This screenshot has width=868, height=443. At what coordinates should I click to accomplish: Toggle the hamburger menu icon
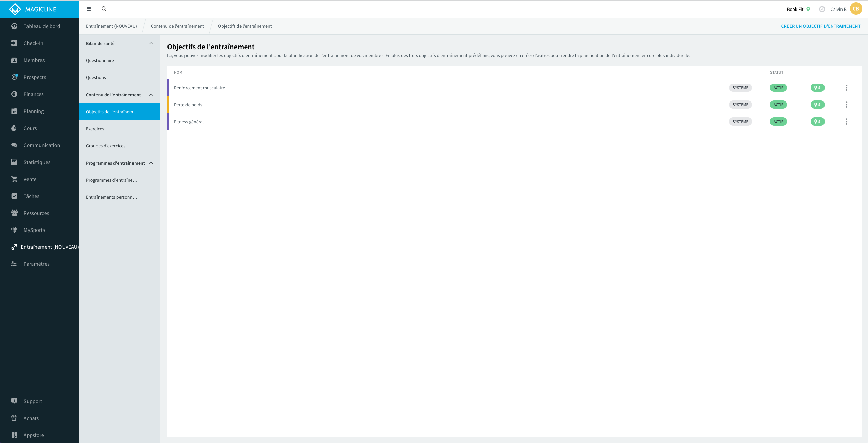coord(89,9)
